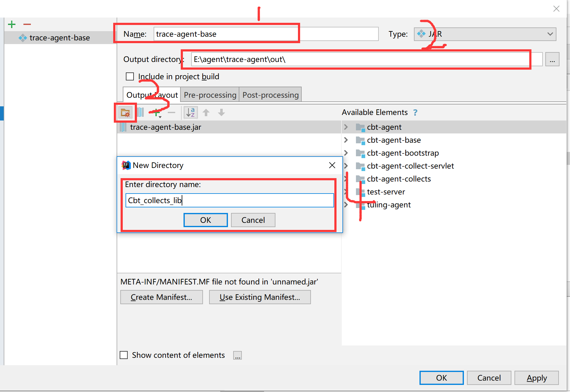Click Use Existing Manifest... button
This screenshot has height=392, width=570.
coord(260,297)
